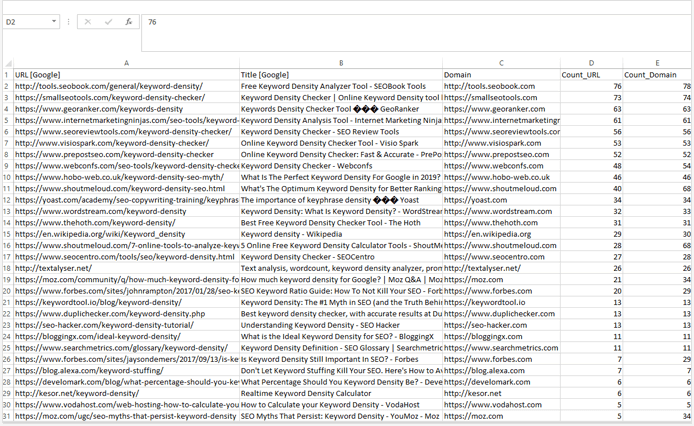This screenshot has height=426, width=694.
Task: Select the https://seo-hacker.com domain cell
Action: (x=501, y=325)
